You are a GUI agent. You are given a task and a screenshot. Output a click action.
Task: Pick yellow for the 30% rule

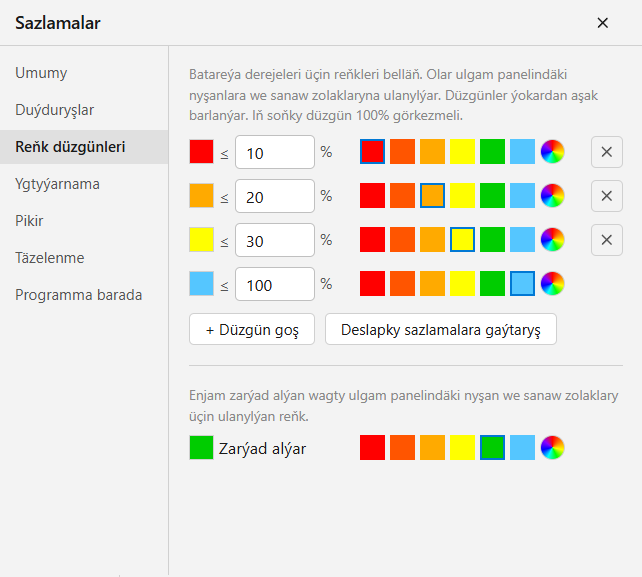(462, 240)
